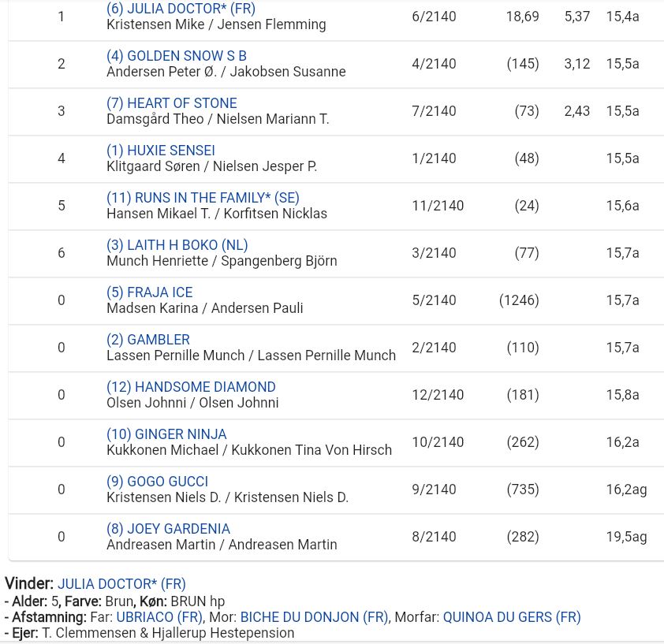The width and height of the screenshot is (664, 644).
Task: Open sire UBRIACO (FR) link
Action: point(159,617)
